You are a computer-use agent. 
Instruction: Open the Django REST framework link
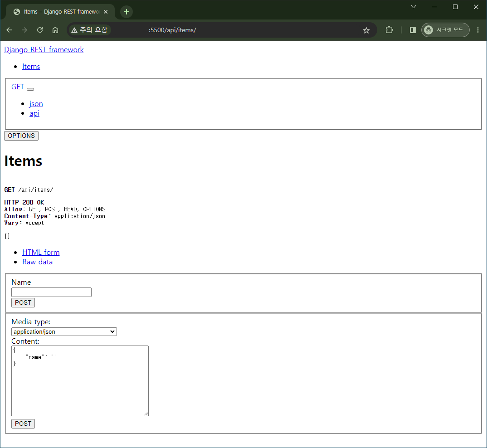44,50
